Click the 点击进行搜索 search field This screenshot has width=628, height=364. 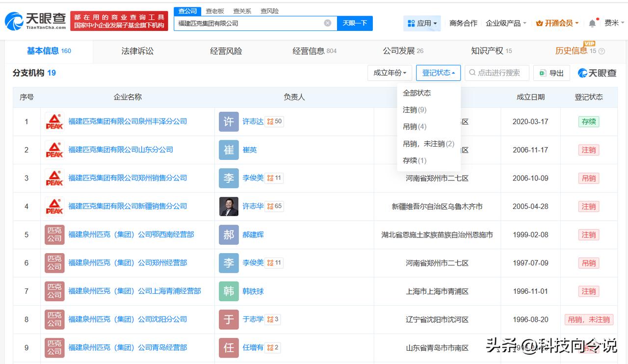(x=498, y=73)
